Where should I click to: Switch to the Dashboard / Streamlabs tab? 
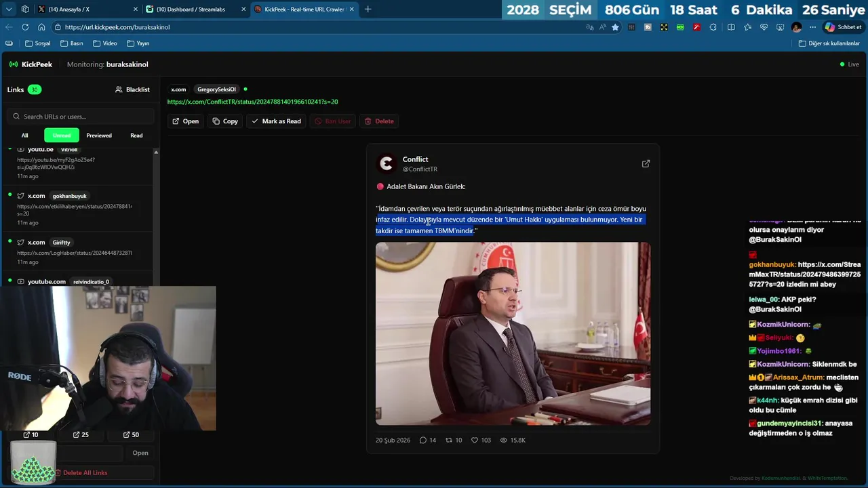195,9
